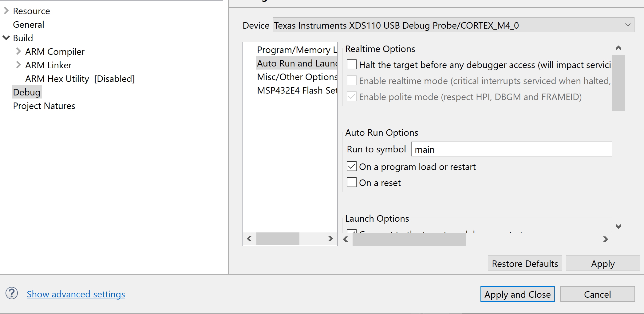Collapse the Build tree node
Screen dimensions: 644x314
point(6,38)
